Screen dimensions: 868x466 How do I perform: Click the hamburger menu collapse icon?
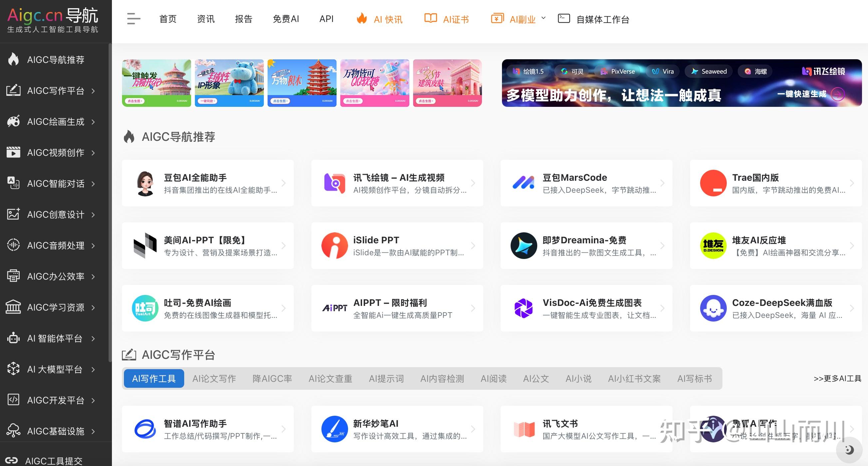coord(134,19)
